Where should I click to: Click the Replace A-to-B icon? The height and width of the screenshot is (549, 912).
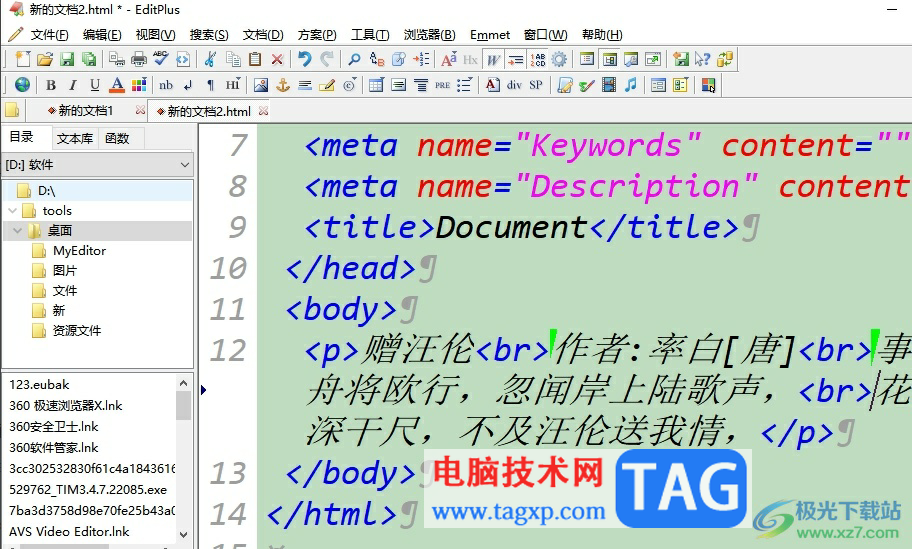pyautogui.click(x=377, y=59)
